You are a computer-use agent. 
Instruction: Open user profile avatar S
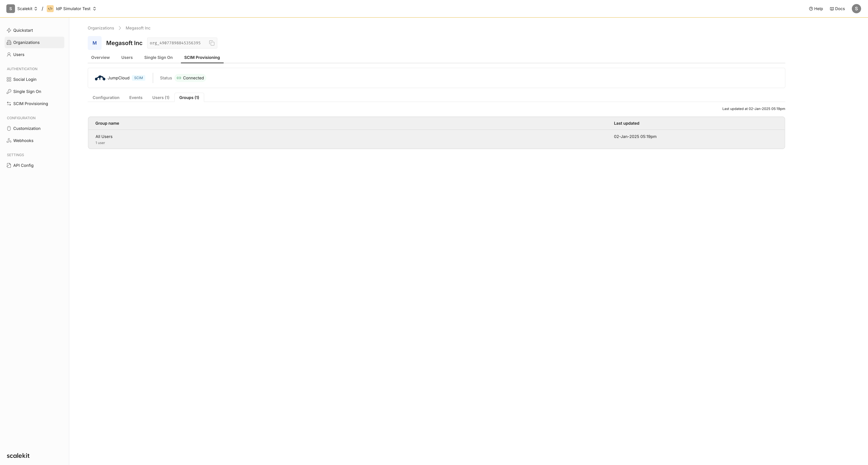point(856,9)
